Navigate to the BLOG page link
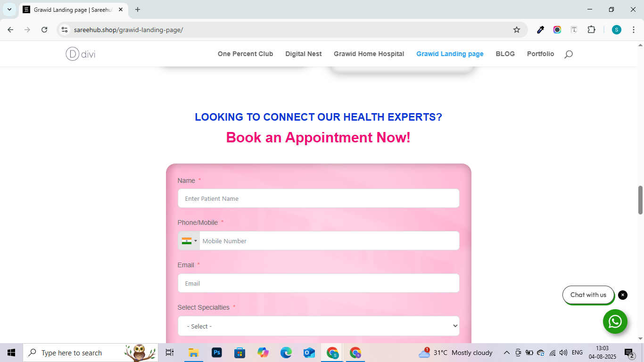Image resolution: width=644 pixels, height=362 pixels. [x=505, y=54]
